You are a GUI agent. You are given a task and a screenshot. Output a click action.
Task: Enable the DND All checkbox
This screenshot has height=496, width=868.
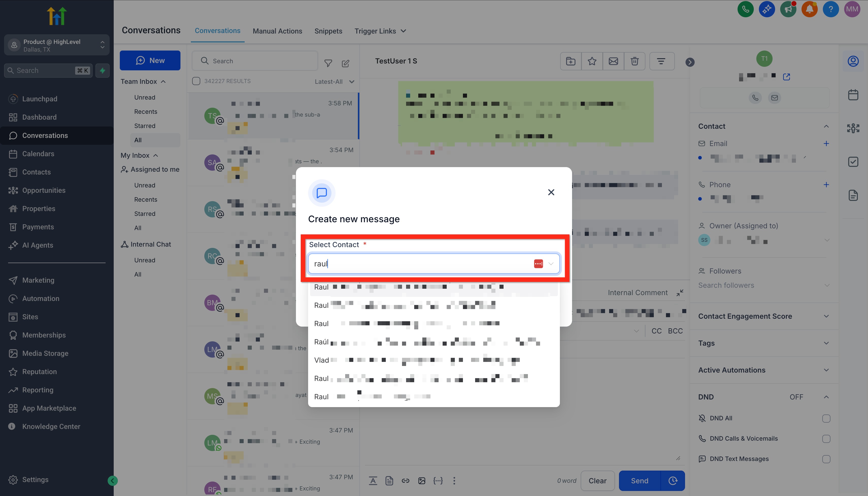point(826,418)
